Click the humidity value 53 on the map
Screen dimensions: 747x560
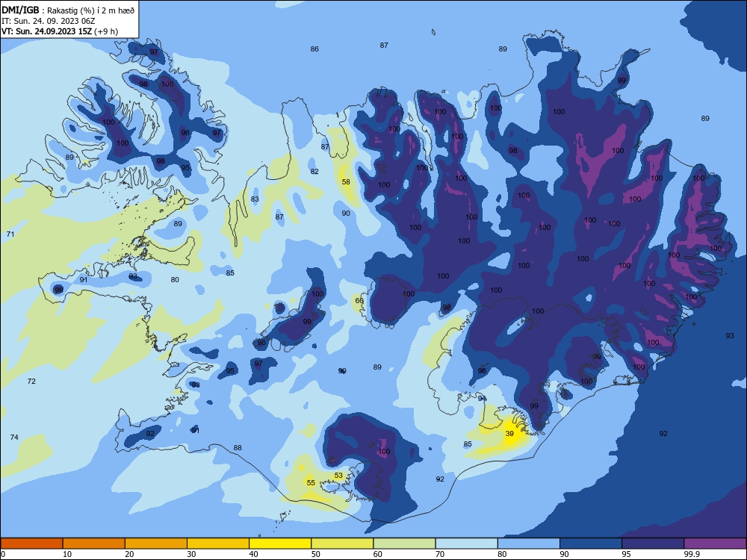tap(338, 475)
